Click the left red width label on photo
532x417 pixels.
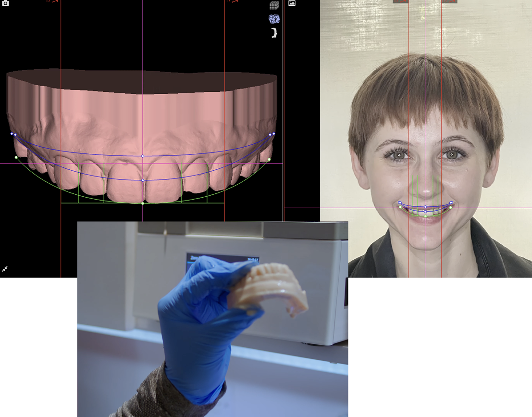click(400, 1)
